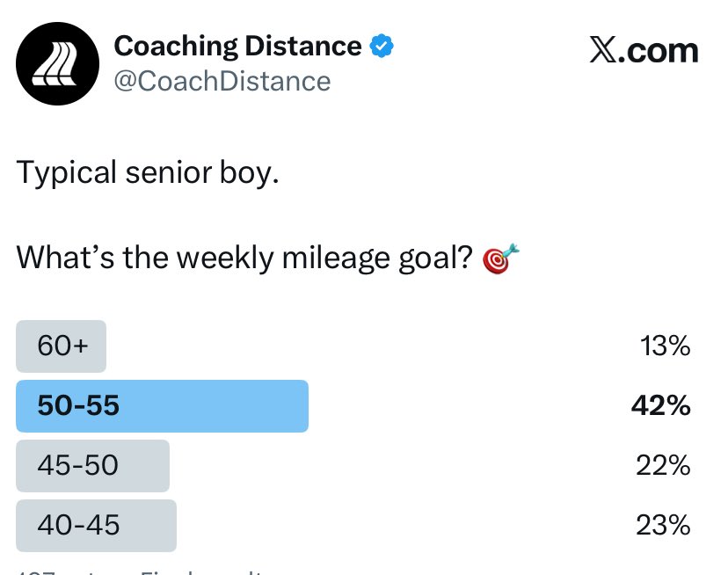The height and width of the screenshot is (575, 728).
Task: Click the blue verified checkmark badge
Action: click(382, 46)
